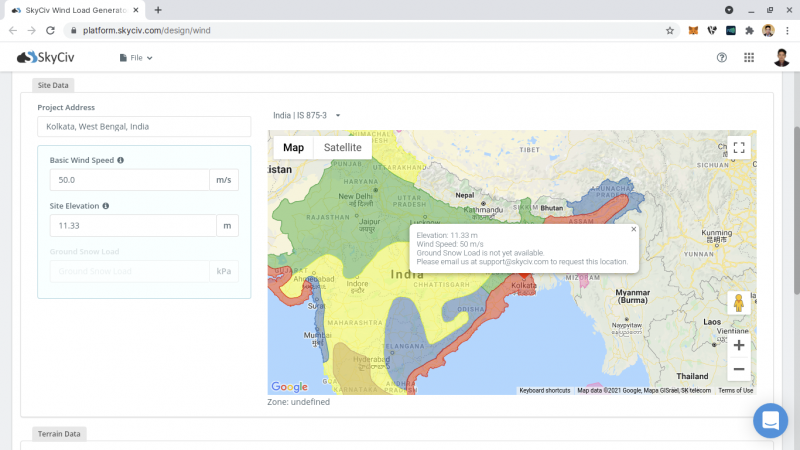Expand the File menu
Viewport: 800px width, 450px height.
click(136, 58)
